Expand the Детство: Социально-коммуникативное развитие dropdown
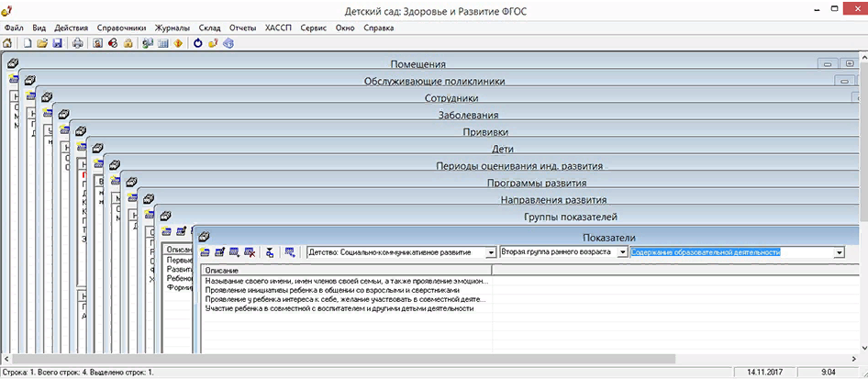The height and width of the screenshot is (379, 868). point(490,252)
